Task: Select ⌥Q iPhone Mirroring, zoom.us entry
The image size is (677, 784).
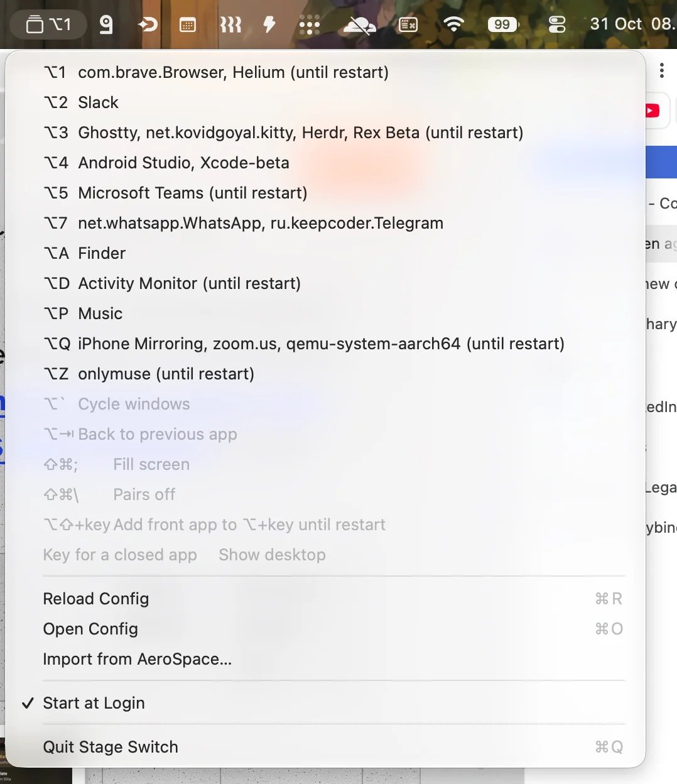Action: click(x=325, y=344)
